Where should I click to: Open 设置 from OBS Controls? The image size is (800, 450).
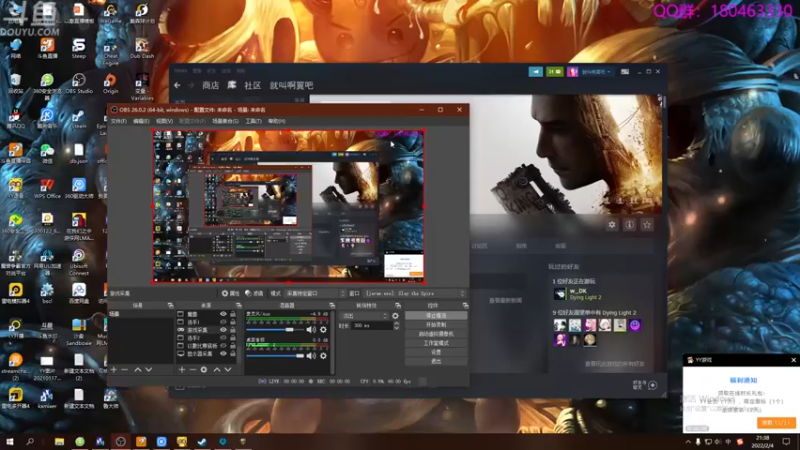pos(436,352)
